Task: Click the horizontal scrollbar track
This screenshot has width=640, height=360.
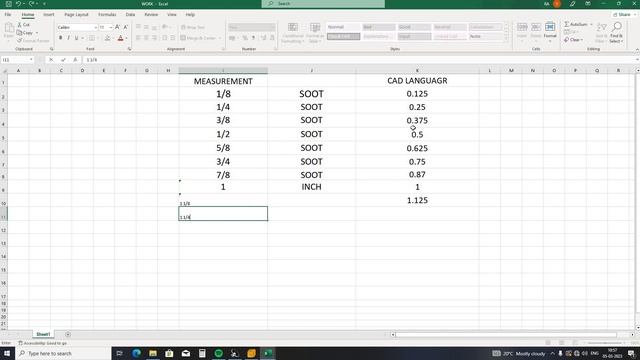Action: [x=506, y=335]
